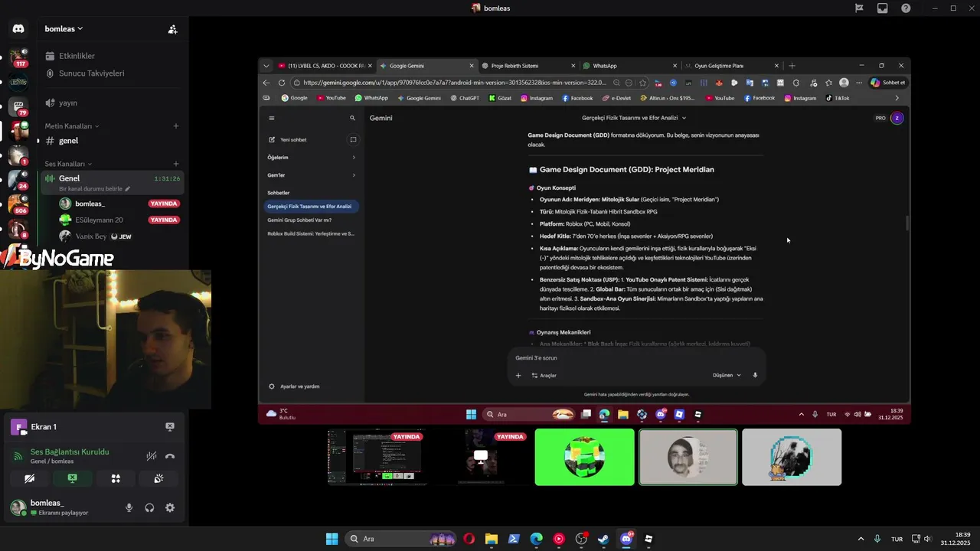
Task: Open the League of Legends server icon
Action: pyautogui.click(x=18, y=82)
